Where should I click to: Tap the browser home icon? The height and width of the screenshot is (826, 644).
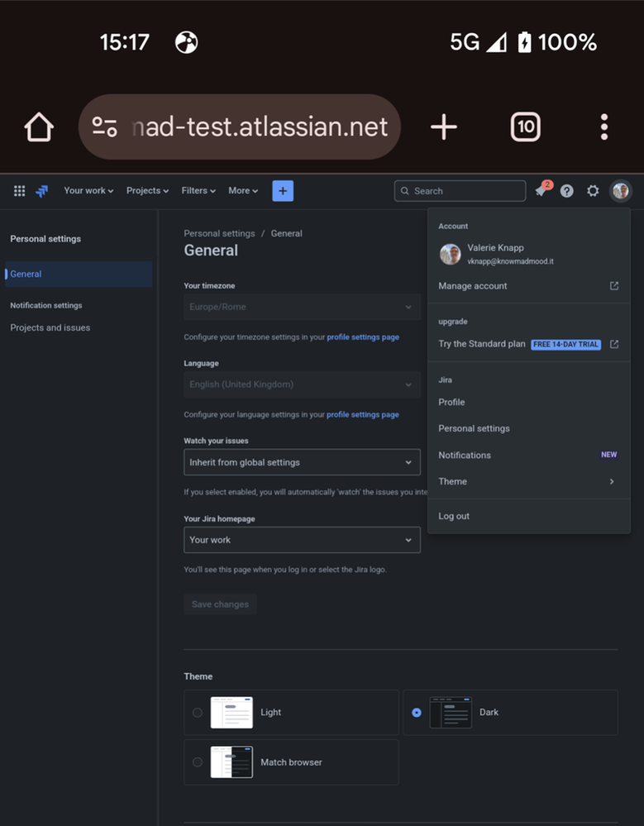[x=39, y=127]
